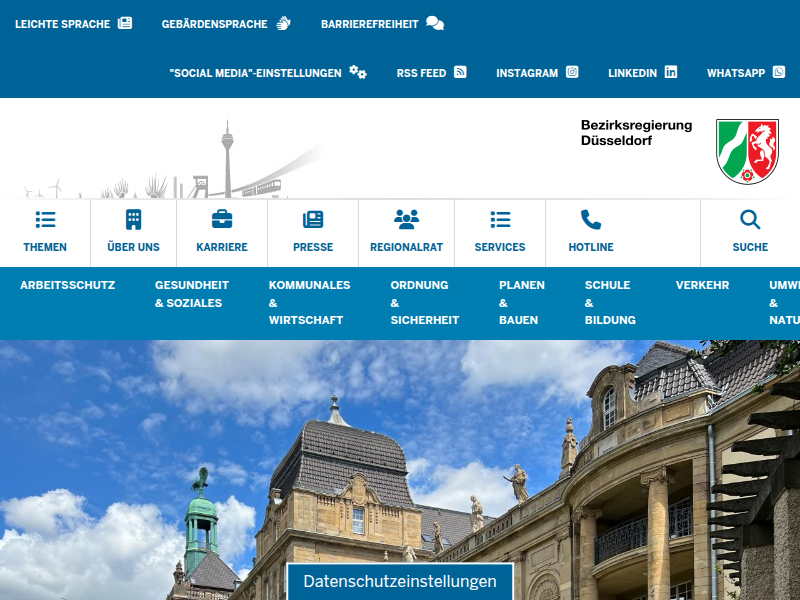
Task: Click the Services list icon
Action: coord(500,220)
